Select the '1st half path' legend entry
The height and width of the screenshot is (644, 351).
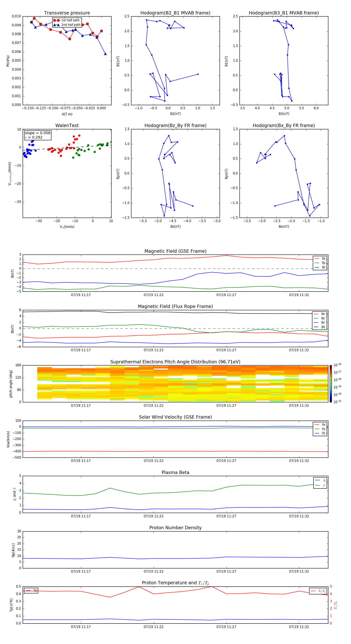click(66, 20)
